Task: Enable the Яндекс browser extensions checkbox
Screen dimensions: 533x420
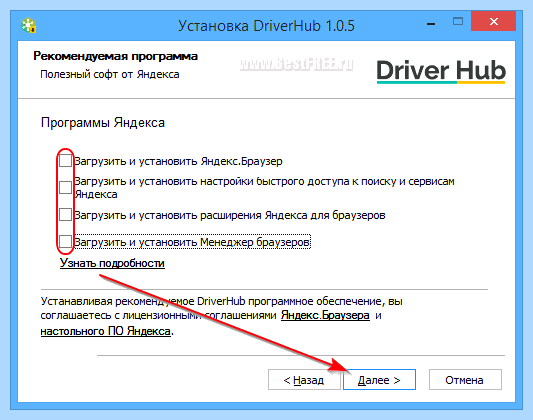Action: pos(65,214)
